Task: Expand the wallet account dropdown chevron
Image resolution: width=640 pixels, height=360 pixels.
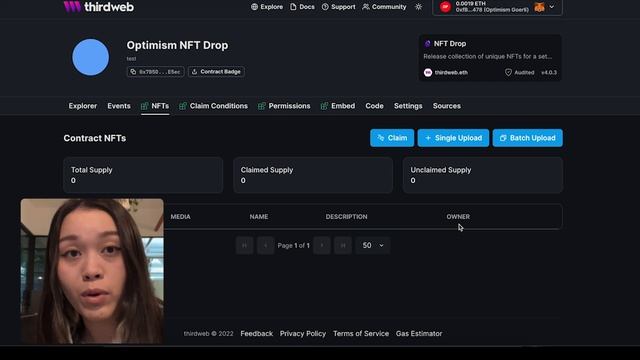Action: pos(552,7)
